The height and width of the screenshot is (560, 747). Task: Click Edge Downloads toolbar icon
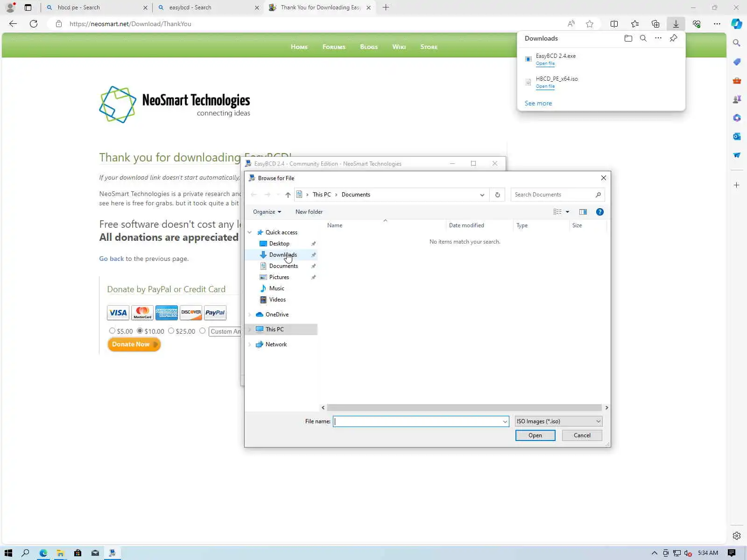676,24
